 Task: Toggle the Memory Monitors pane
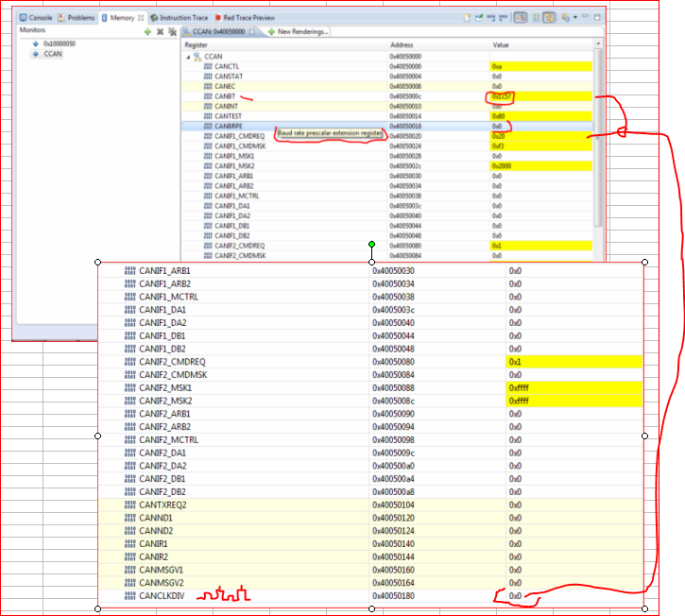coord(521,18)
